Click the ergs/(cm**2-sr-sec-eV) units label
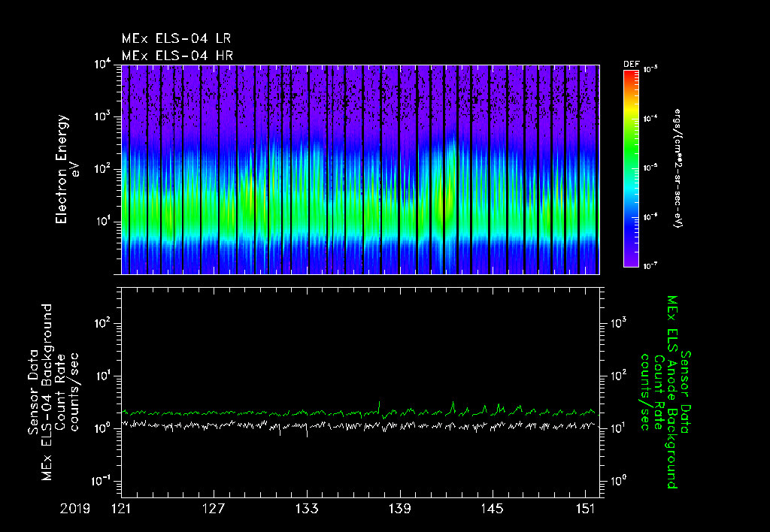The image size is (770, 532). click(679, 168)
